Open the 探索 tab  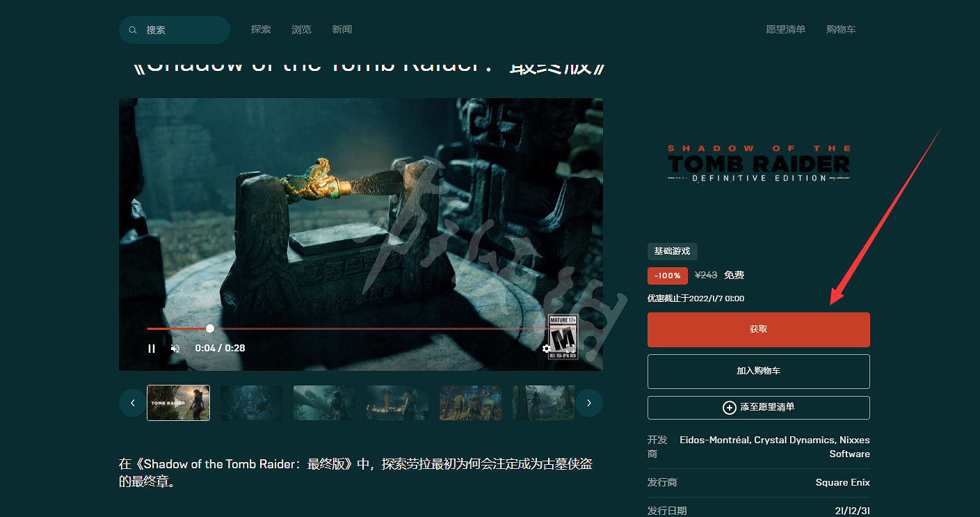tap(261, 30)
